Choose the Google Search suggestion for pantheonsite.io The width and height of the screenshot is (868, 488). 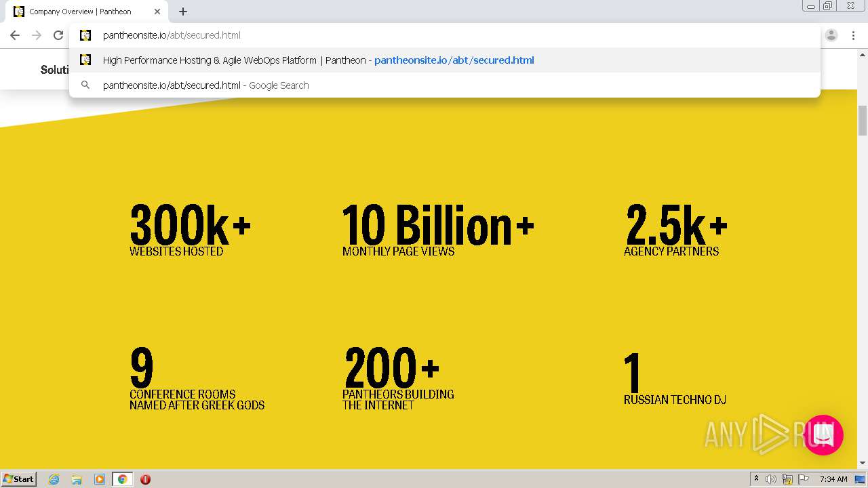click(444, 85)
